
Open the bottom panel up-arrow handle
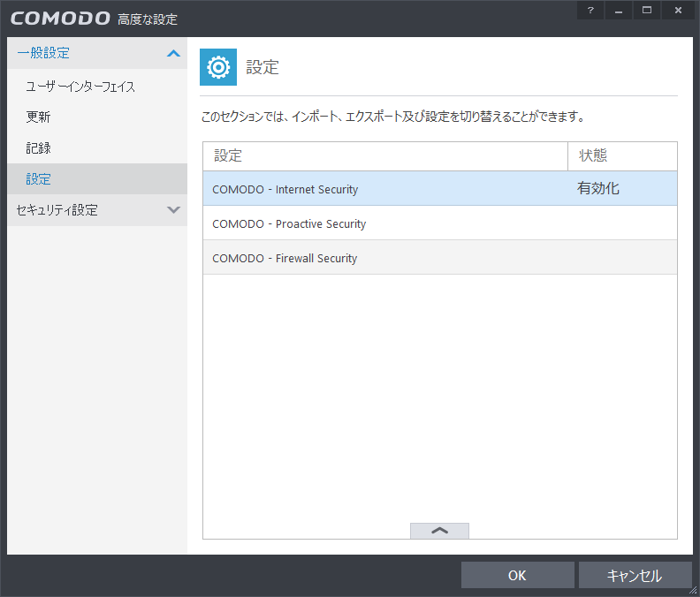(x=439, y=531)
